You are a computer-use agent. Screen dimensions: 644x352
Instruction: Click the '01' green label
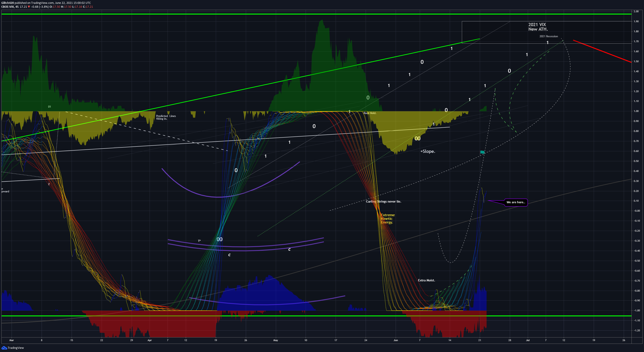[50, 107]
